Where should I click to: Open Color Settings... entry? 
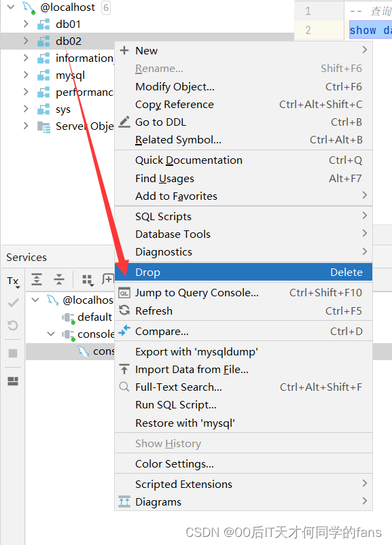click(243, 463)
